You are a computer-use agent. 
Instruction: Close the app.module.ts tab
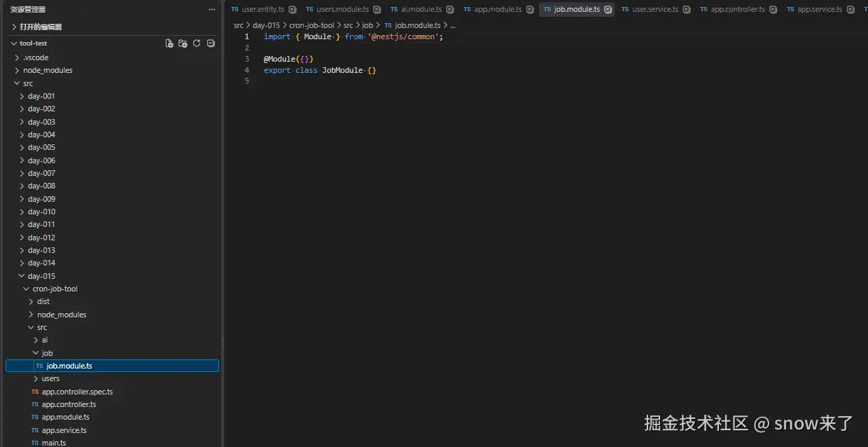click(x=530, y=10)
